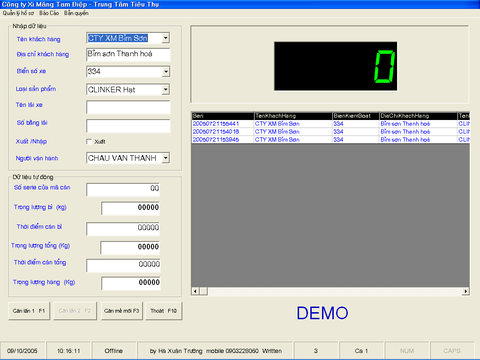Screen dimensions: 480x360
Task: Click the CLINKER Hạt product combo text
Action: [112, 89]
